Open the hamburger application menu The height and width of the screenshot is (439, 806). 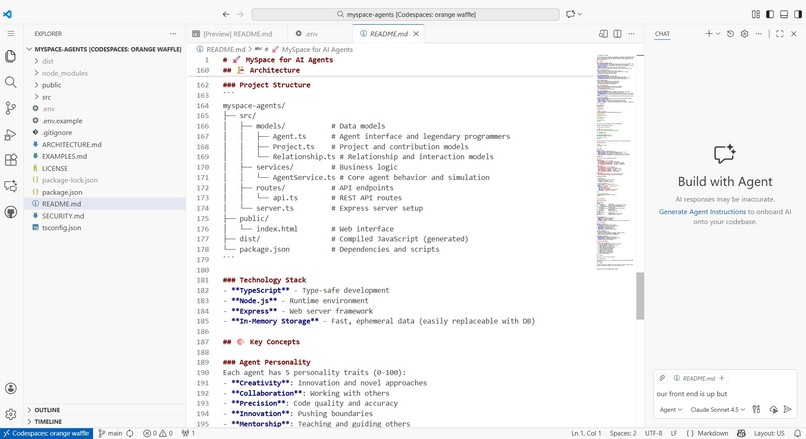[x=10, y=33]
